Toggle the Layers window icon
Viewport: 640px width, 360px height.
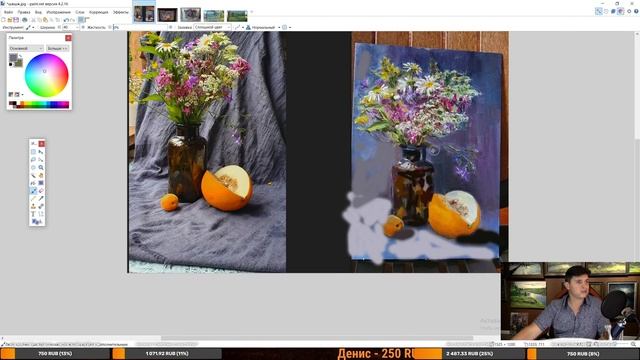pos(613,11)
